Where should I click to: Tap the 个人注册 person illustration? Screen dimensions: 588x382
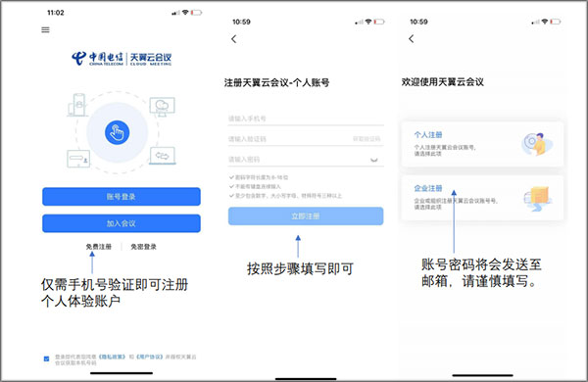[537, 144]
